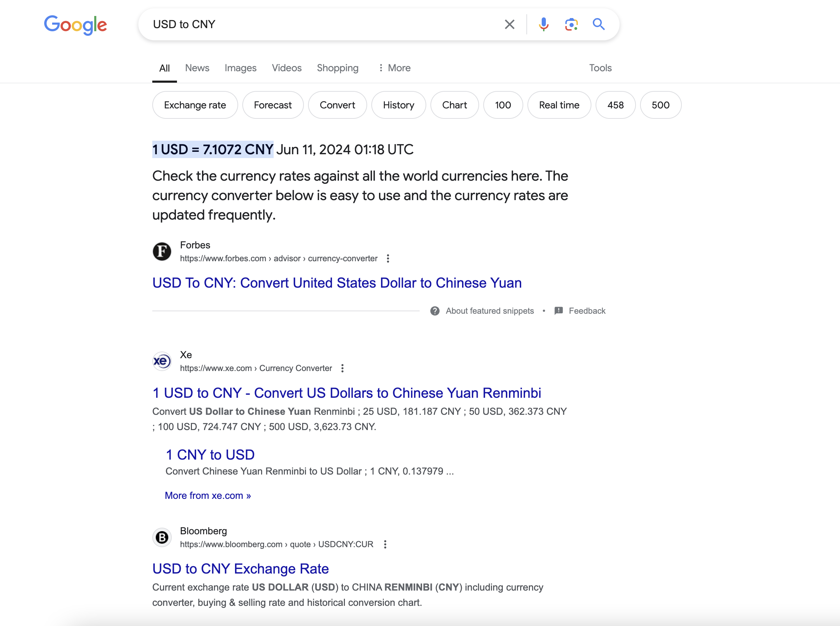
Task: Switch to the News tab
Action: tap(197, 68)
